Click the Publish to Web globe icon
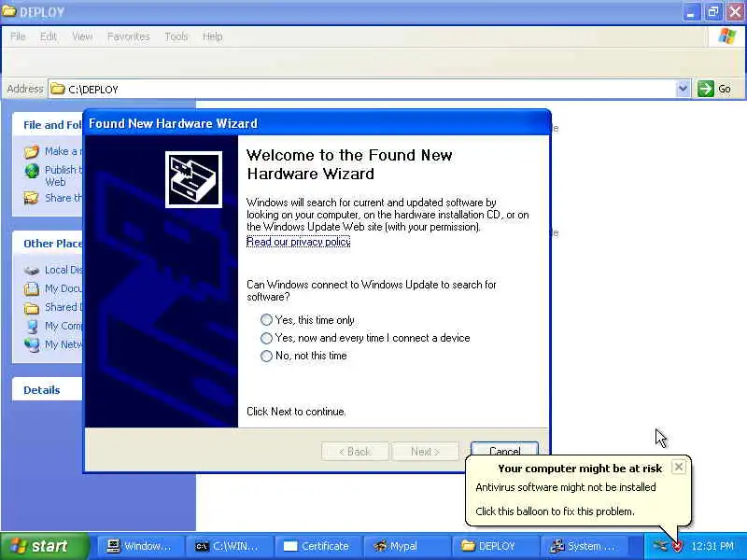 tap(32, 171)
